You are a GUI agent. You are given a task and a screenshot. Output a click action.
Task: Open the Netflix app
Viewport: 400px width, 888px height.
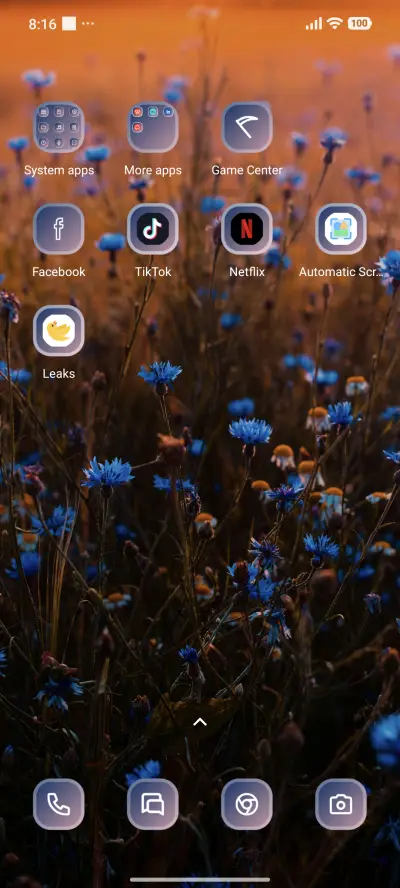click(x=246, y=229)
